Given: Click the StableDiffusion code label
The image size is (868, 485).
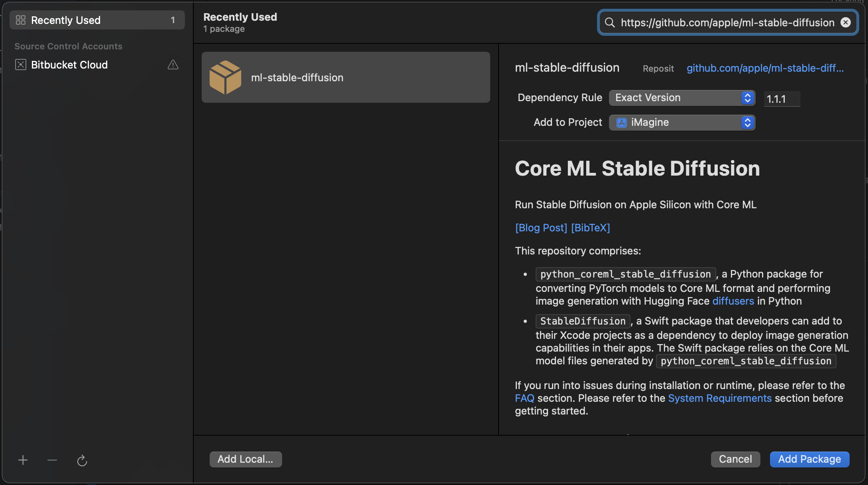Looking at the screenshot, I should point(583,321).
